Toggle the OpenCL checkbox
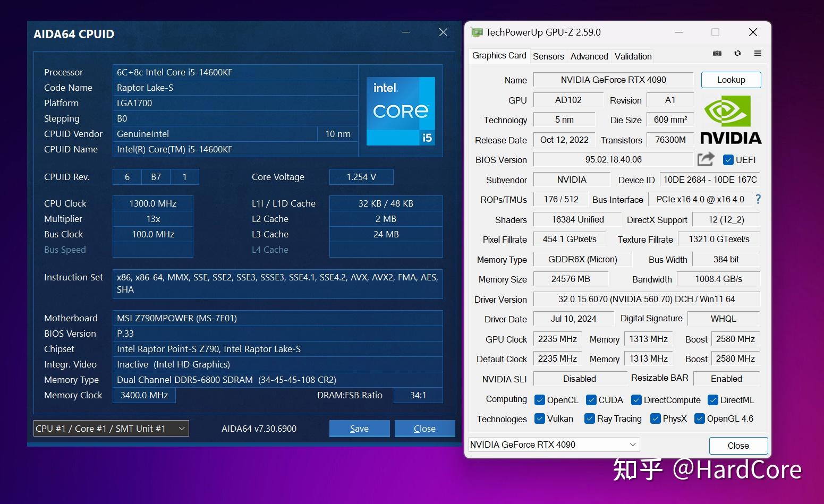The width and height of the screenshot is (824, 504). click(540, 400)
